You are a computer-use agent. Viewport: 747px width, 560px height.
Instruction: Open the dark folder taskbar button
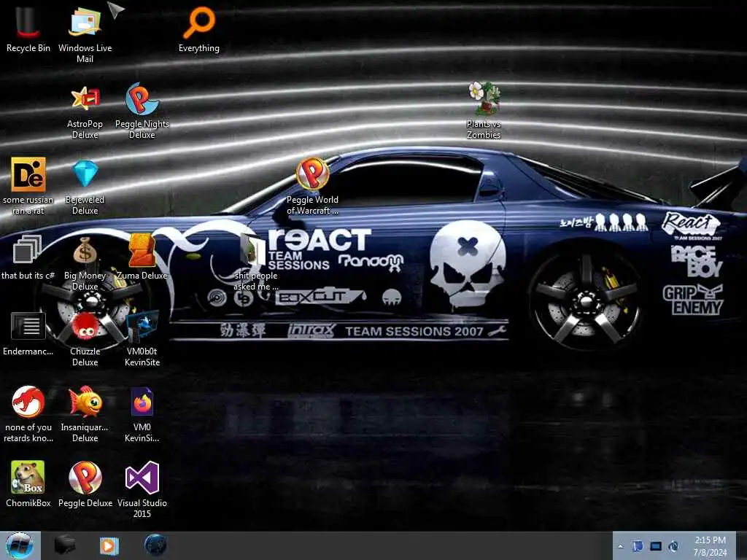65,545
